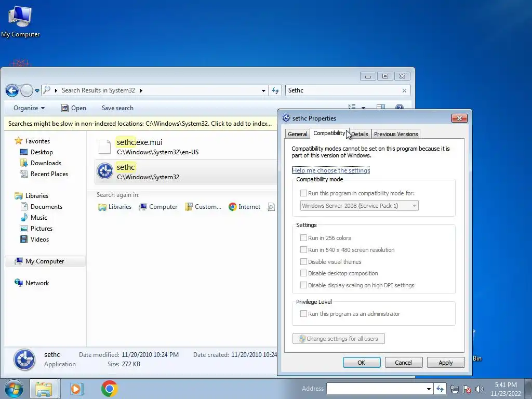Screen dimensions: 532x399
Task: Select sethc.exe.mui search result
Action: (186, 147)
